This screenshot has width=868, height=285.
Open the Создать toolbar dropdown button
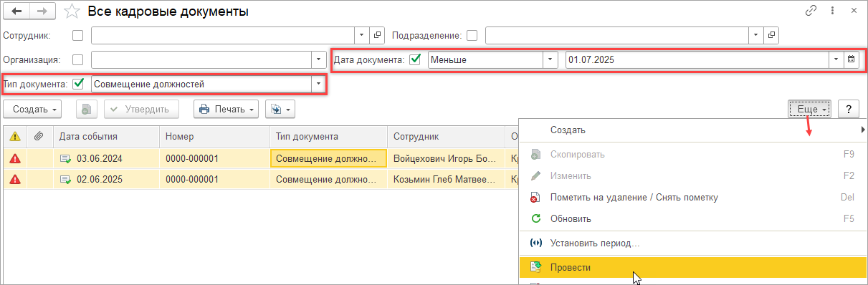click(32, 110)
